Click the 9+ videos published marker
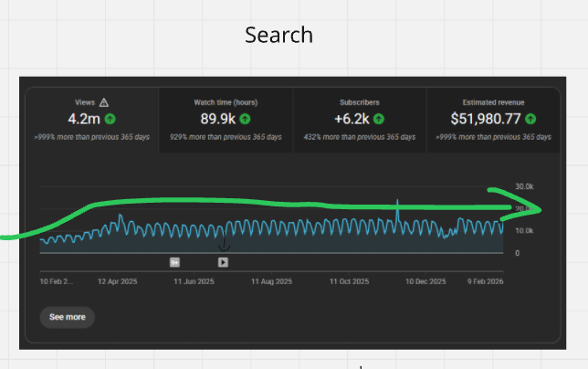 pyautogui.click(x=174, y=262)
